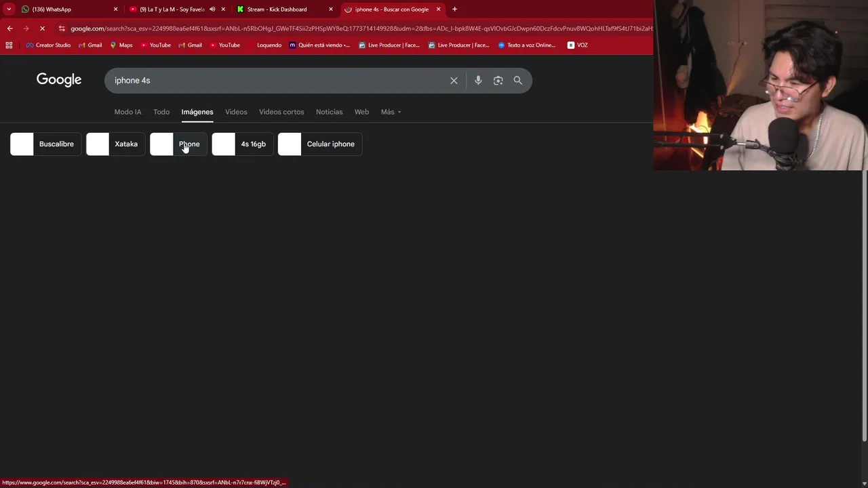
Task: Switch to Videos cortos tab
Action: click(x=281, y=112)
